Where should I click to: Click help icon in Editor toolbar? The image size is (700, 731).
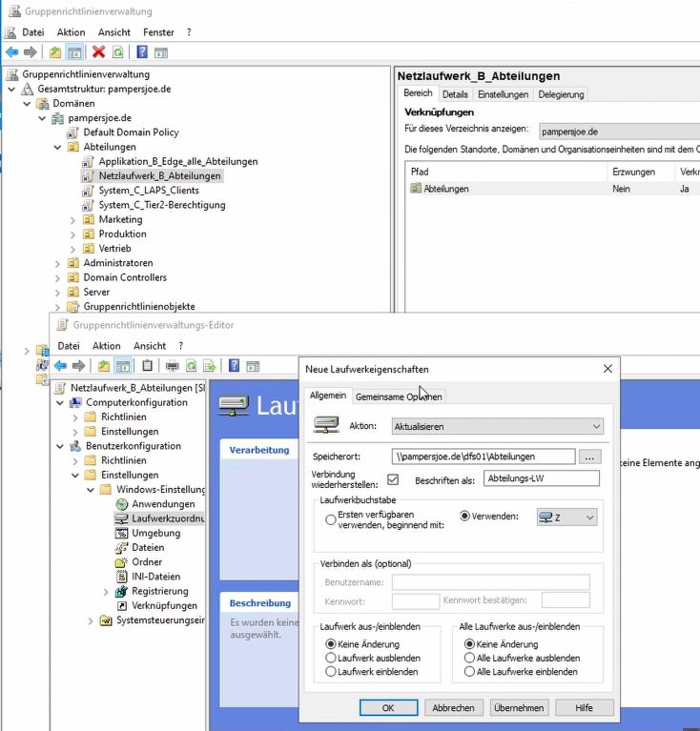tap(234, 366)
